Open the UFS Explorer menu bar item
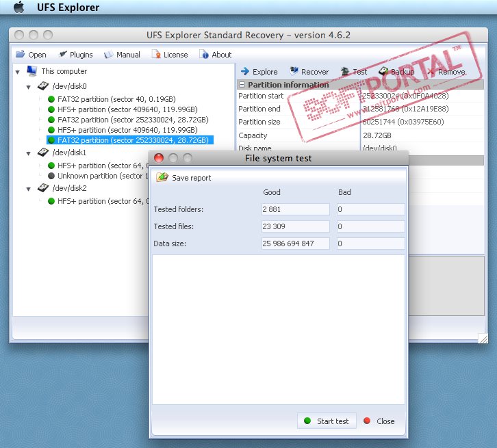This screenshot has width=497, height=448. [x=68, y=7]
